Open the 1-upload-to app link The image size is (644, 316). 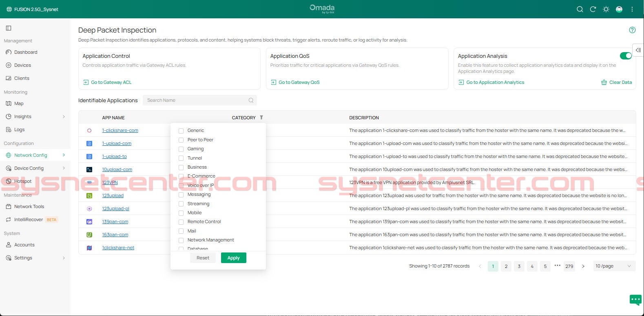click(x=114, y=156)
